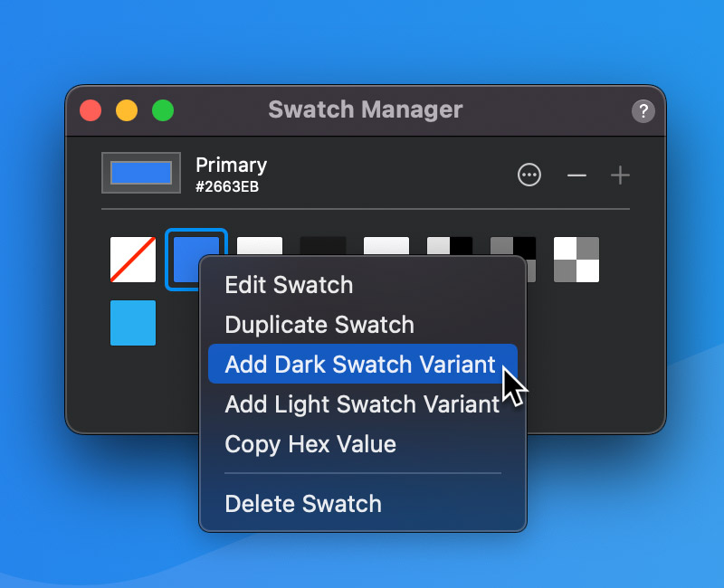Select the white and gray checkered swatch
The height and width of the screenshot is (588, 724).
[x=576, y=260]
